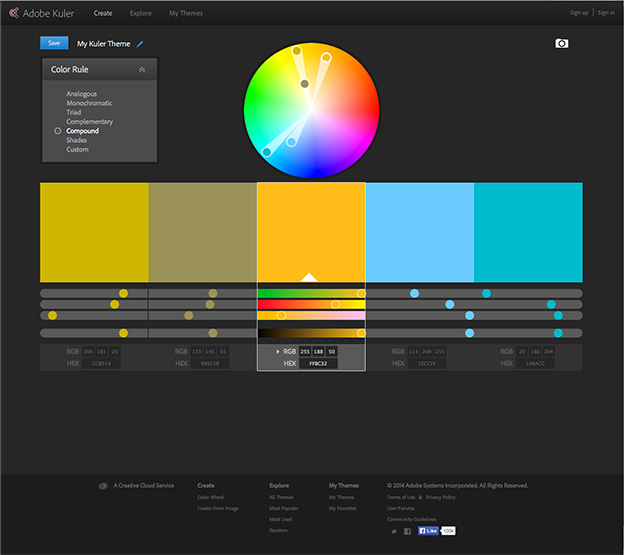Click the green-to-yellow slider of orange swatch
The image size is (624, 555).
click(311, 294)
